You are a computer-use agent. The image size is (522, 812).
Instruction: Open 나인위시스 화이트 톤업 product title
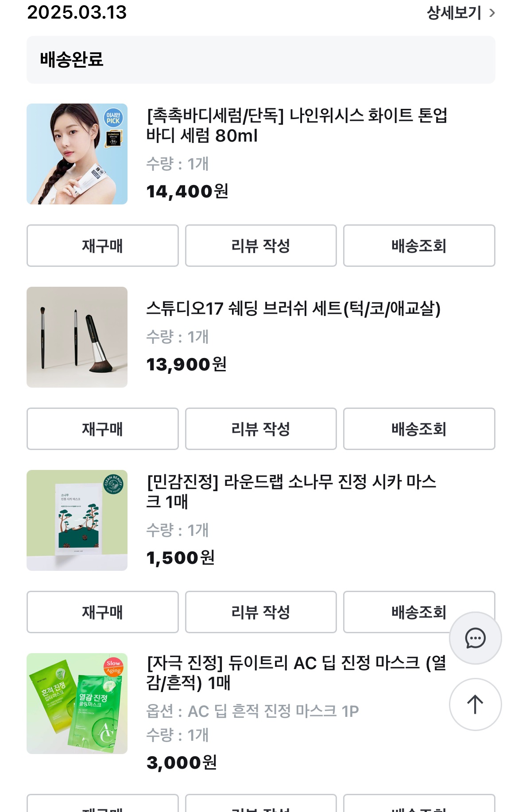tap(297, 125)
